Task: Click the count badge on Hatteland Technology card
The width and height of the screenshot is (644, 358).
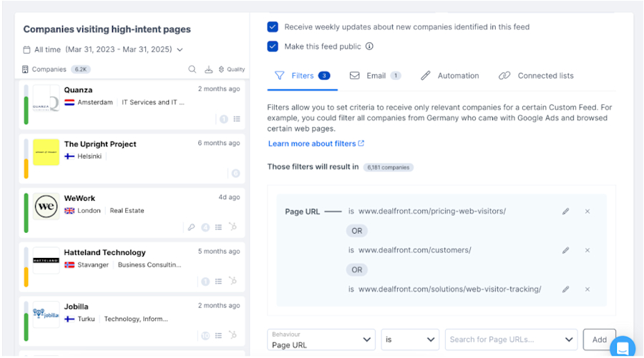Action: (205, 282)
